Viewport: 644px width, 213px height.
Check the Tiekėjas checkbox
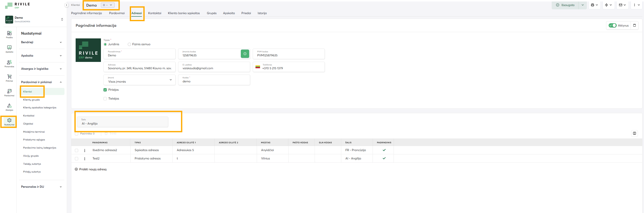click(105, 99)
